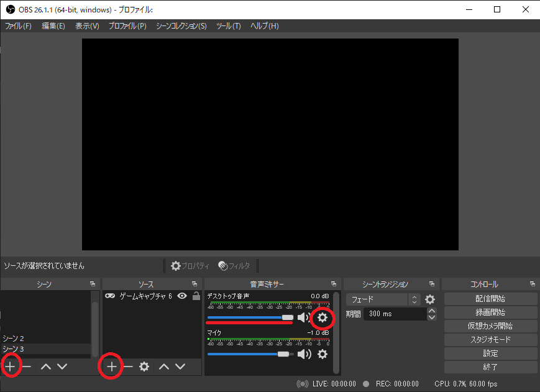The image size is (540, 392).
Task: Open the 編集(E) menu
Action: (x=53, y=26)
